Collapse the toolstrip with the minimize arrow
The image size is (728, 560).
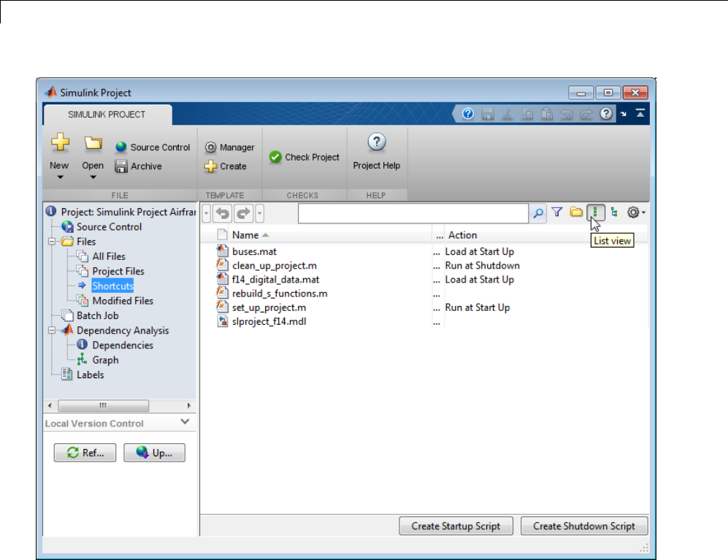640,113
